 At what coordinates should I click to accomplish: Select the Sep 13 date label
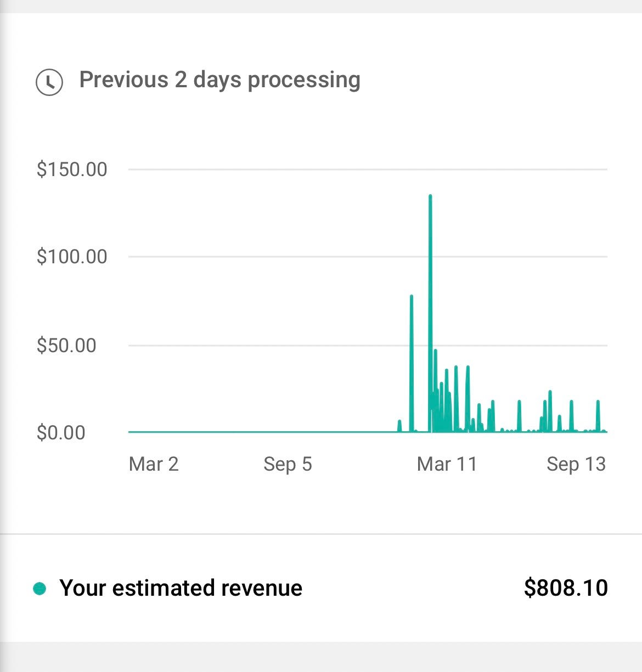pyautogui.click(x=576, y=464)
